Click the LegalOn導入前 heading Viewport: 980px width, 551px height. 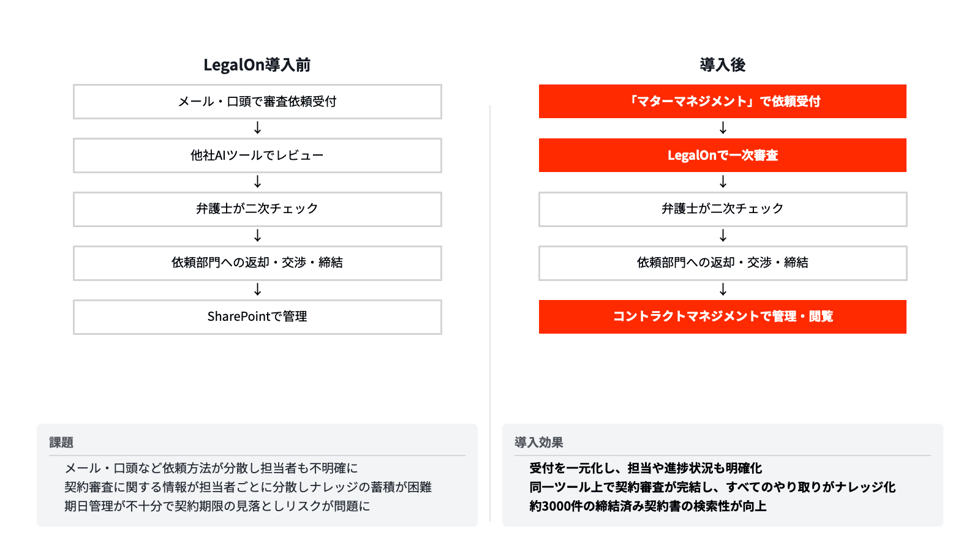(x=257, y=65)
